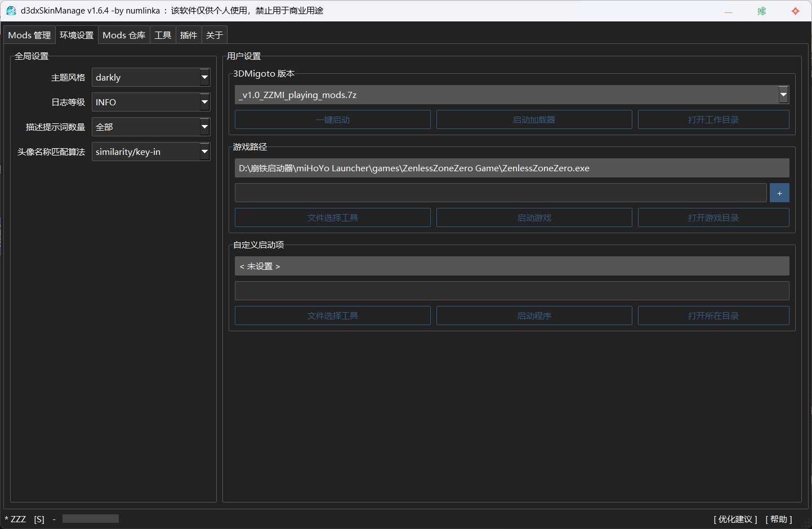Click the * ZZZ status bar entry
The height and width of the screenshot is (529, 812).
pyautogui.click(x=15, y=519)
